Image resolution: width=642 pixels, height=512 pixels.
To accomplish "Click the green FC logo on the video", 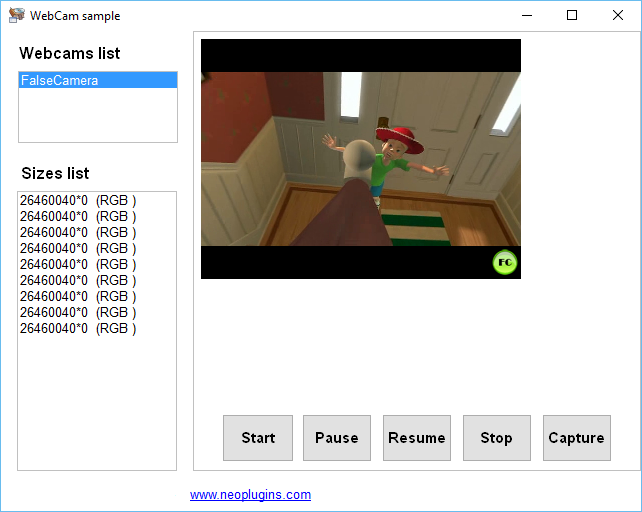I will tap(505, 262).
